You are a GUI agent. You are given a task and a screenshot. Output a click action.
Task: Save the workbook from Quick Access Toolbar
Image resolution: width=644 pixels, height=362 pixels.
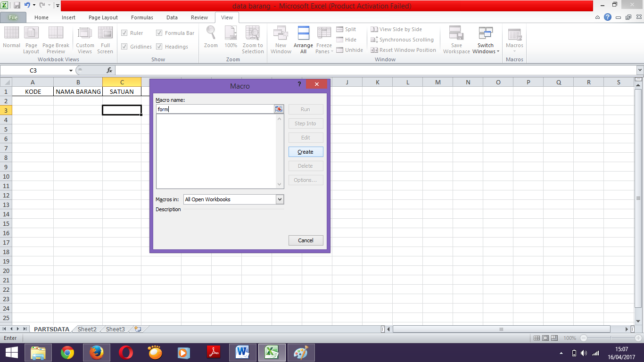point(17,6)
